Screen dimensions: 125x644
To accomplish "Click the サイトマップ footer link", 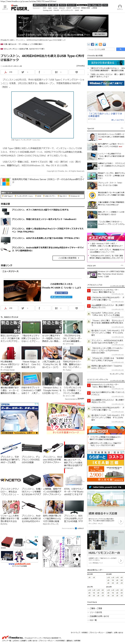I will (75, 633).
